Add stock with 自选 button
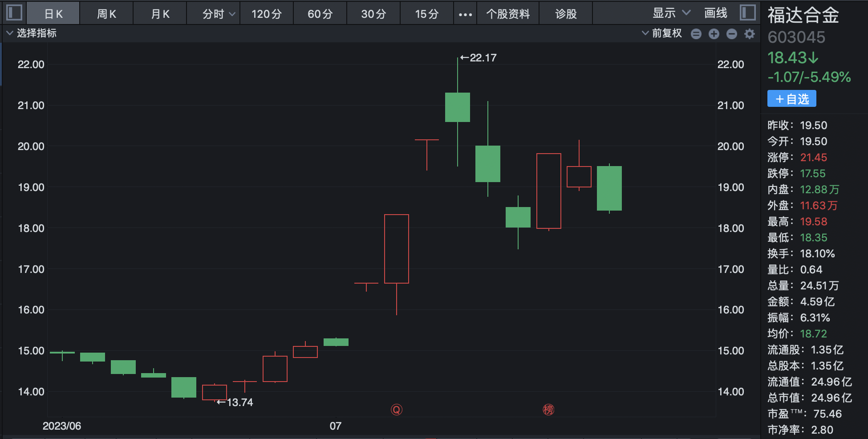Viewport: 868px width, 439px height. 792,99
